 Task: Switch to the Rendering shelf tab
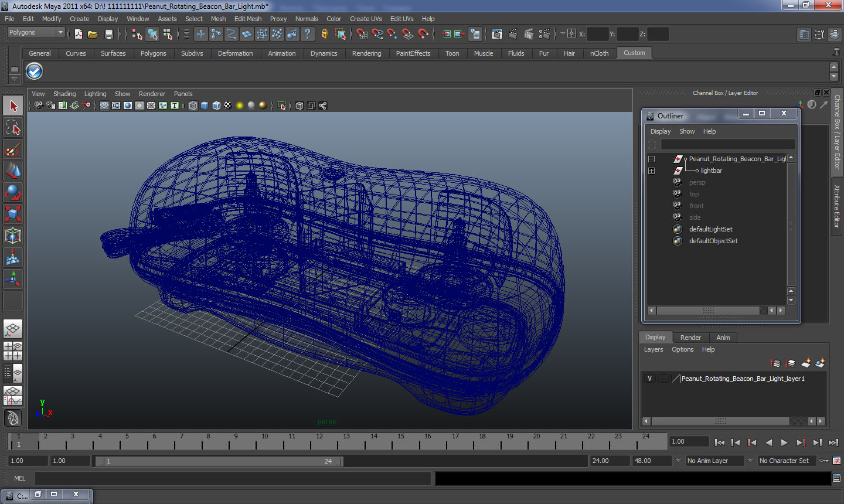366,53
